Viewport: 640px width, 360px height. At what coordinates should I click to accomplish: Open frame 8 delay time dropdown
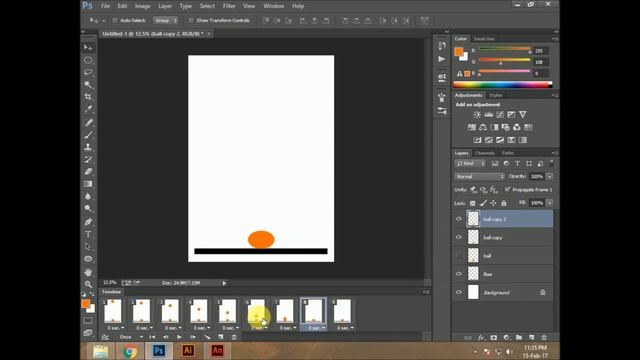316,328
